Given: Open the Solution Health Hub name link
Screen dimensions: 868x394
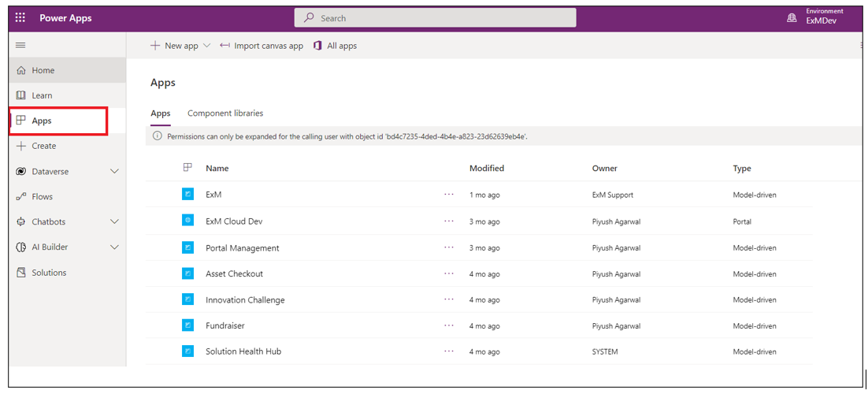Looking at the screenshot, I should pos(243,351).
